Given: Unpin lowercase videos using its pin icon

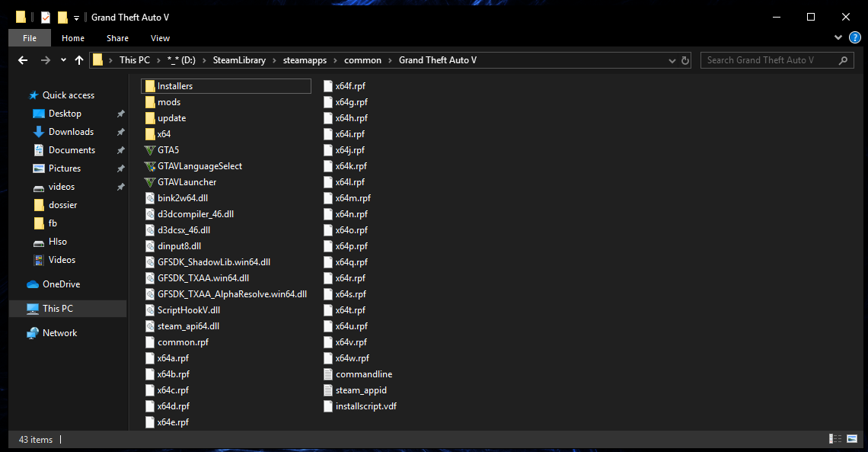Looking at the screenshot, I should [120, 187].
